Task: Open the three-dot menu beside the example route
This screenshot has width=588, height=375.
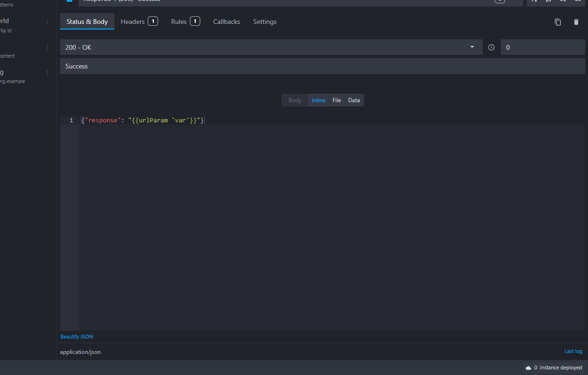Action: [x=46, y=73]
